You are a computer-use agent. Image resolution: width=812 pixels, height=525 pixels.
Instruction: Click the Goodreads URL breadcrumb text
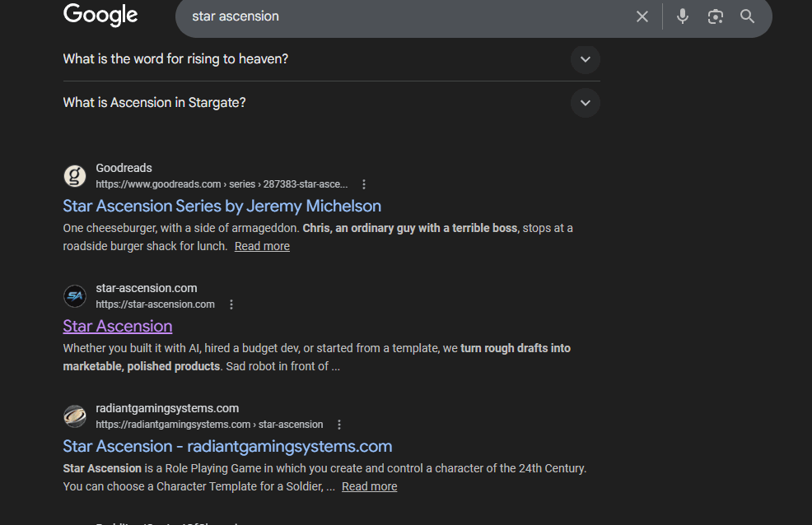click(x=222, y=184)
